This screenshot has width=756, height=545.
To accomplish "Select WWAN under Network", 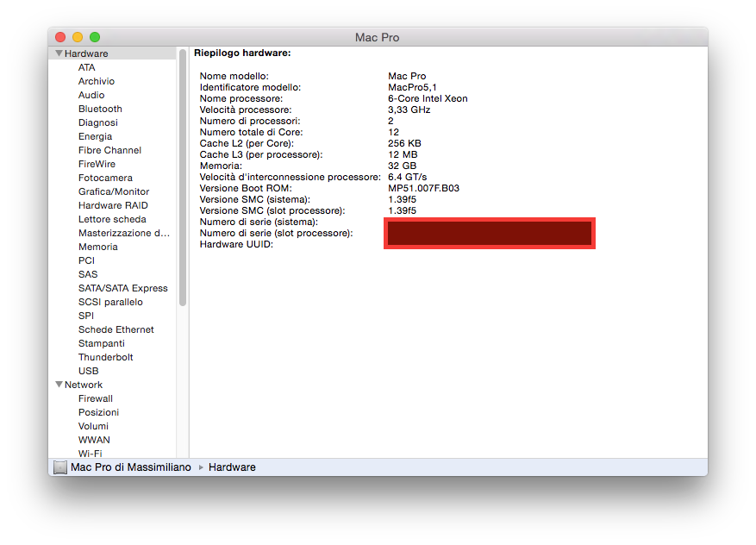I will 94,440.
